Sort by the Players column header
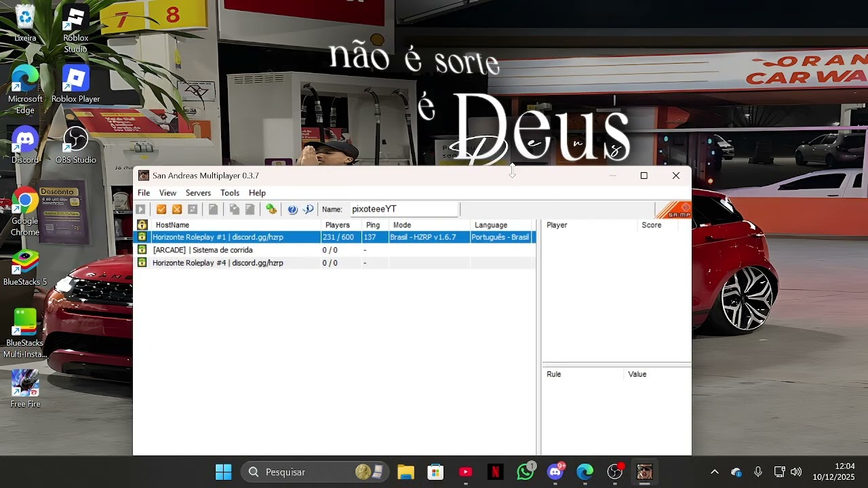868x488 pixels. pyautogui.click(x=341, y=225)
